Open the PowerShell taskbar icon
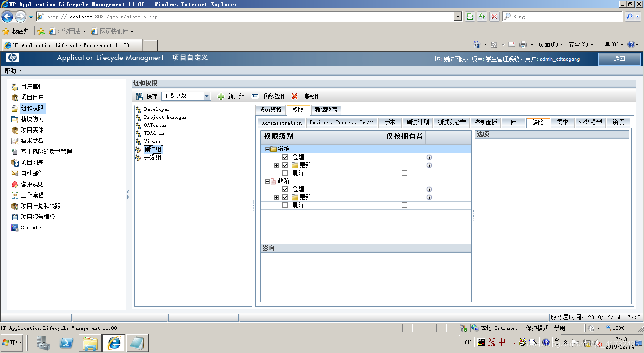The height and width of the screenshot is (353, 644). 67,343
